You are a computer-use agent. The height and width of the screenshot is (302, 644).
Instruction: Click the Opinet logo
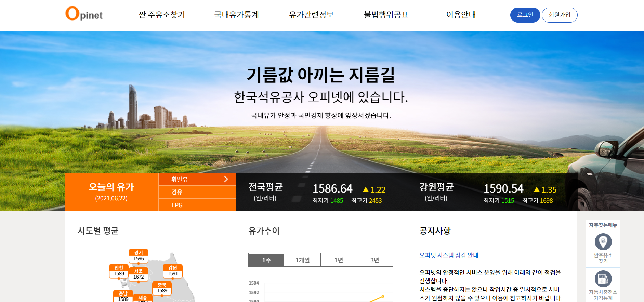pos(84,14)
